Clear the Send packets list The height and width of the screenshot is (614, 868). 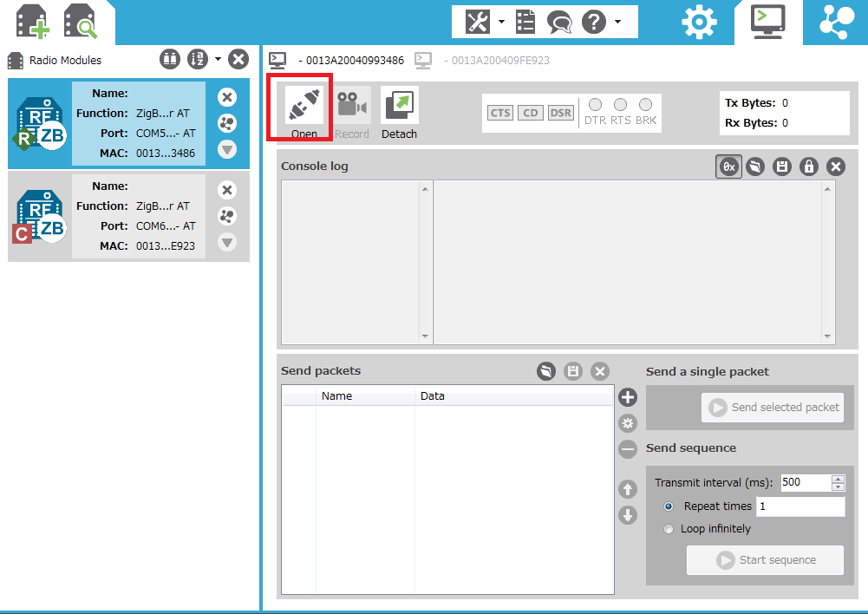(599, 371)
